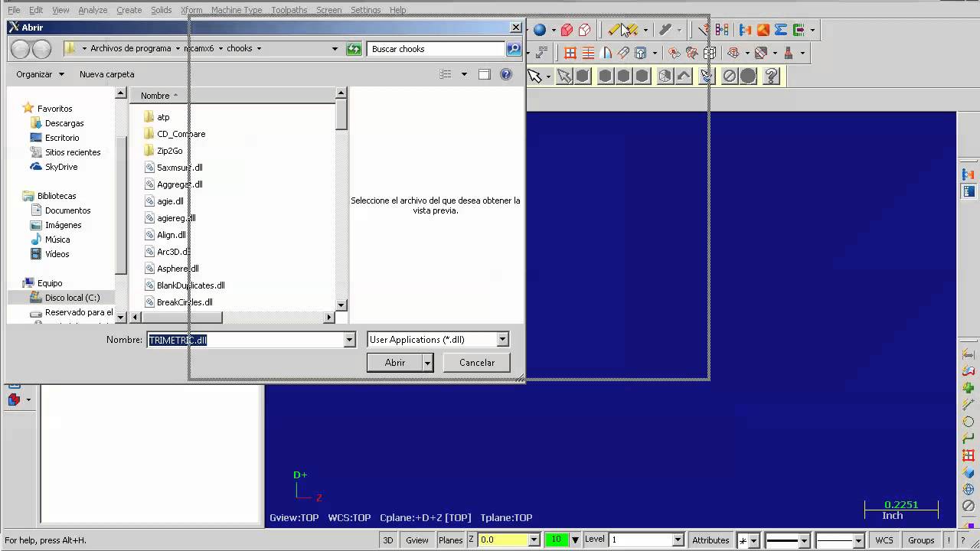Open the Z depth value dropdown
980x551 pixels.
click(534, 540)
